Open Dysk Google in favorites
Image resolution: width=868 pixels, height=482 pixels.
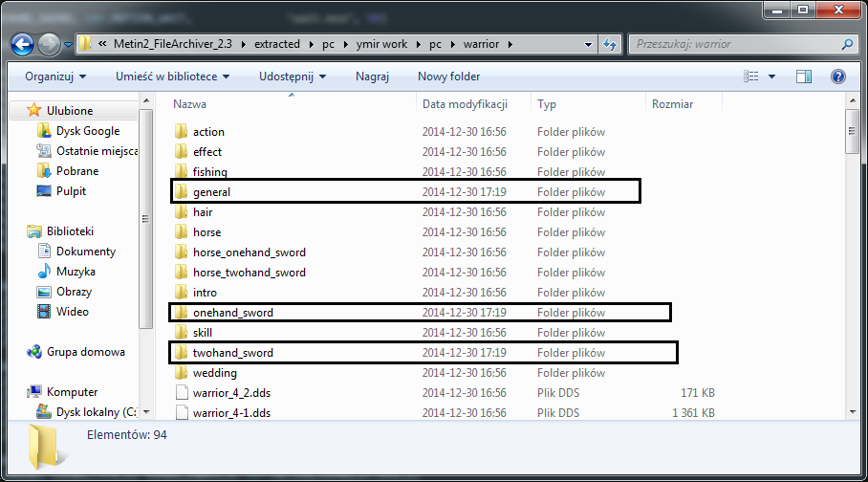pos(87,131)
